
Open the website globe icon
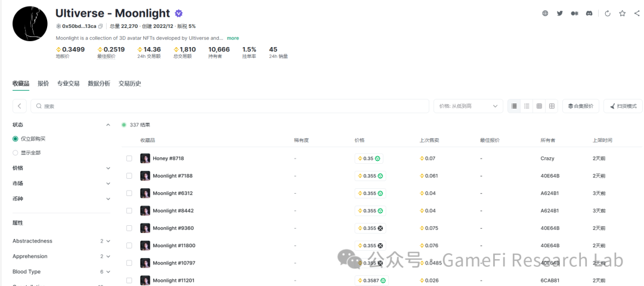tap(545, 13)
